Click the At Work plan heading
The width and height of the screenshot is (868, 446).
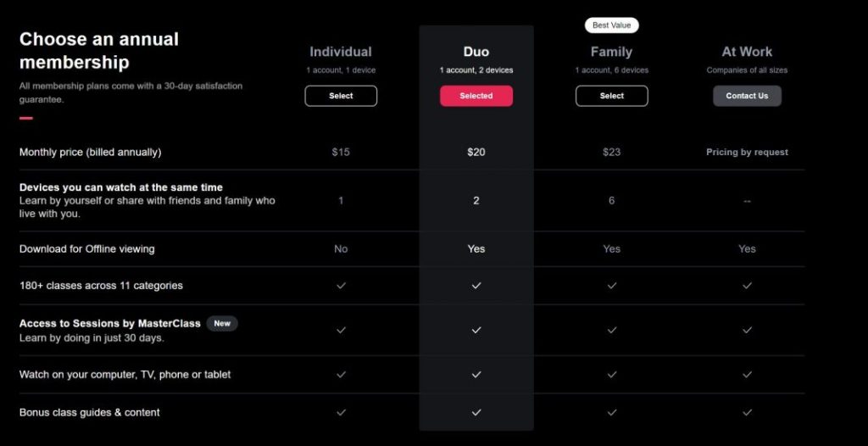pyautogui.click(x=747, y=52)
